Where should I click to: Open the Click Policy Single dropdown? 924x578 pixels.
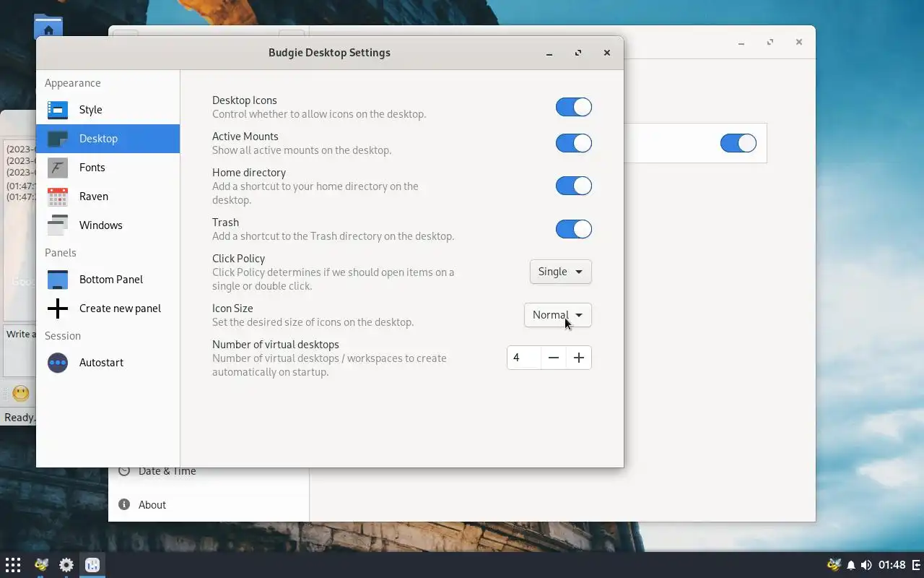561,272
